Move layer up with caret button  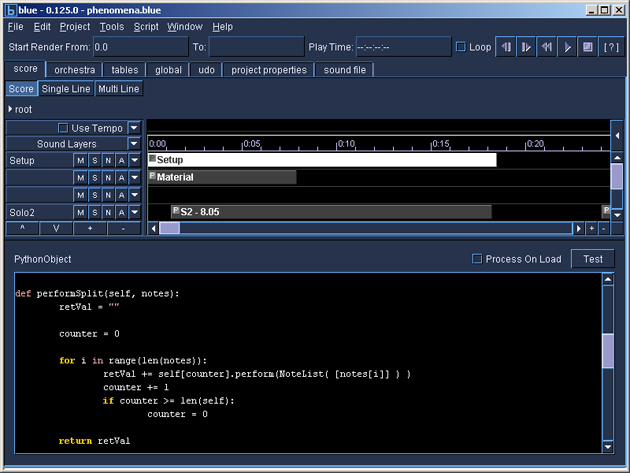pos(22,228)
